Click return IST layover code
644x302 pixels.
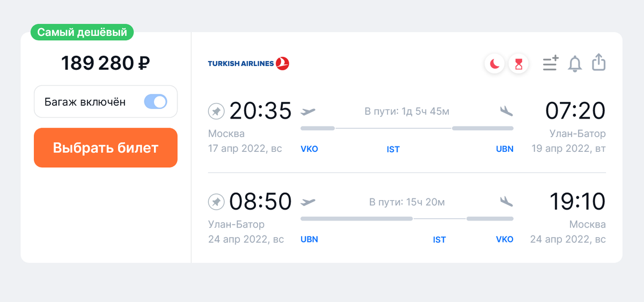tap(440, 240)
